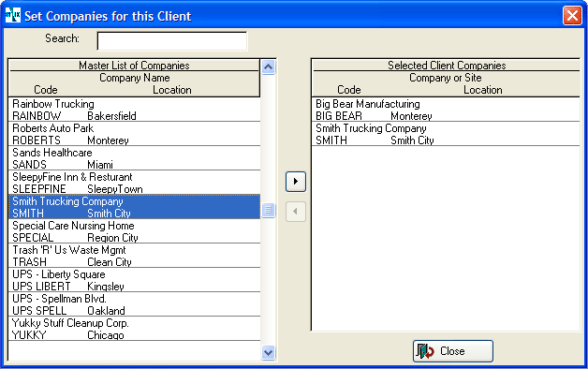Select Big Bear Manufacturing in selected companies
The height and width of the screenshot is (369, 588).
click(x=446, y=110)
